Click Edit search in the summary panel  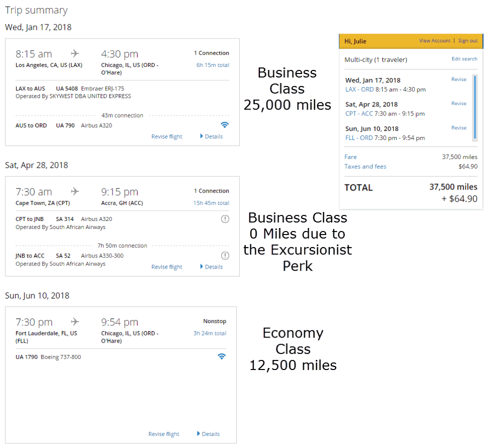[x=464, y=58]
